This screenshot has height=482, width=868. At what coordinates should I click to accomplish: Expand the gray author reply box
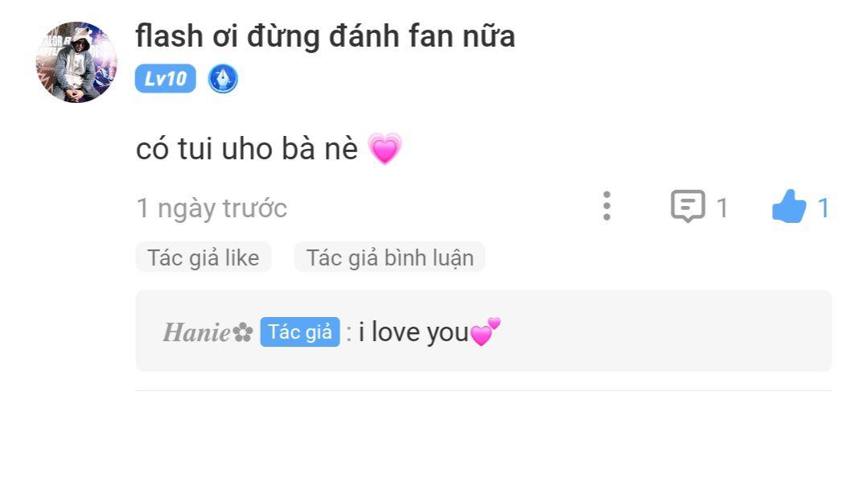pyautogui.click(x=483, y=331)
